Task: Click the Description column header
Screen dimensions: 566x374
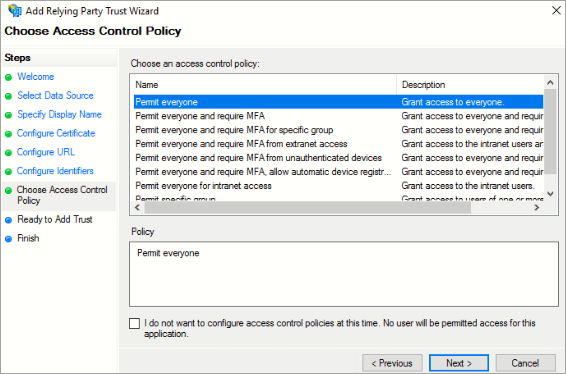Action: pyautogui.click(x=470, y=85)
